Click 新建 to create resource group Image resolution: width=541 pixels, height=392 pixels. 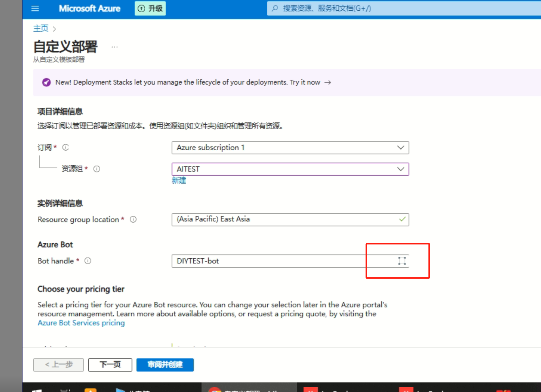[179, 181]
